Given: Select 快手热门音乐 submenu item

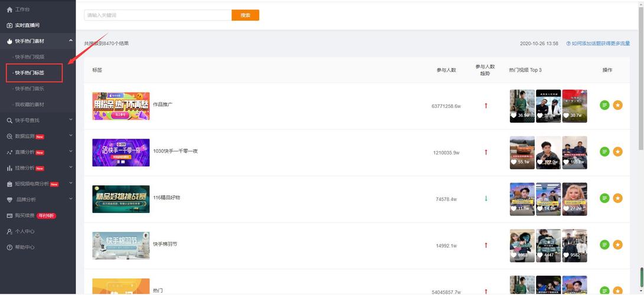Looking at the screenshot, I should pyautogui.click(x=30, y=88).
